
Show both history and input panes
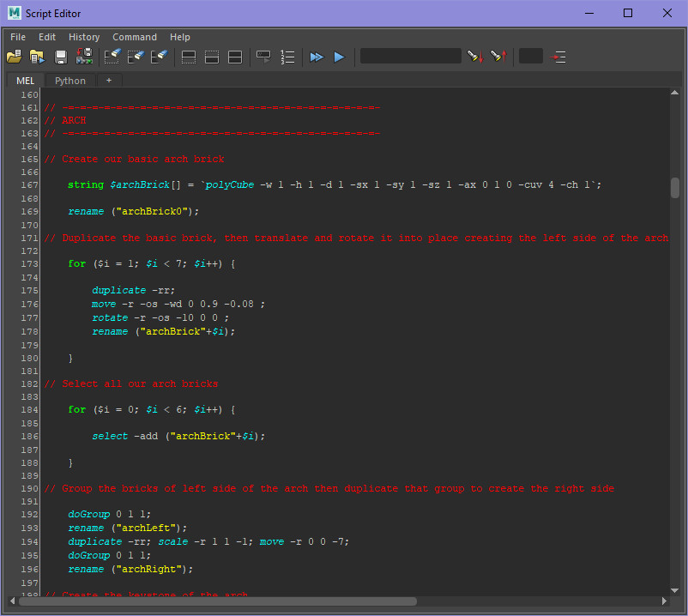[235, 57]
